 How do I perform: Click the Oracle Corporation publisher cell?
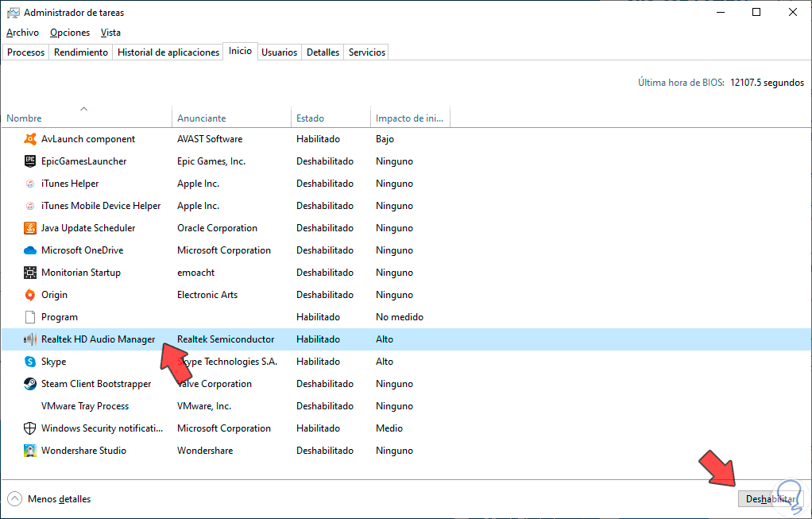pos(217,228)
